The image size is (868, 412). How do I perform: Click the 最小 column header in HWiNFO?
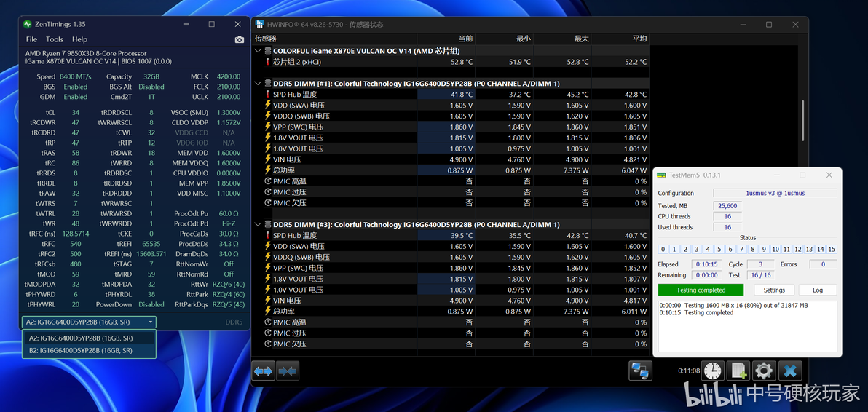coord(523,39)
